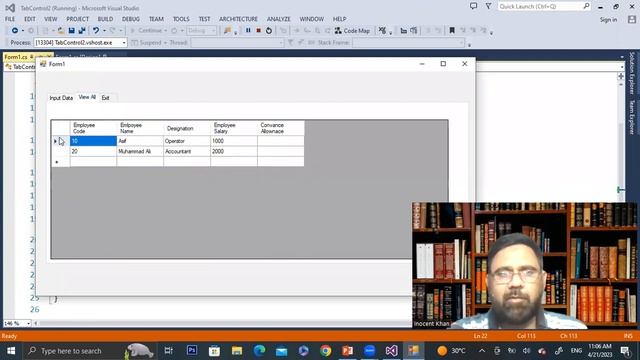Click the taskbar search box
Image resolution: width=640 pixels, height=360 pixels.
coord(89,351)
